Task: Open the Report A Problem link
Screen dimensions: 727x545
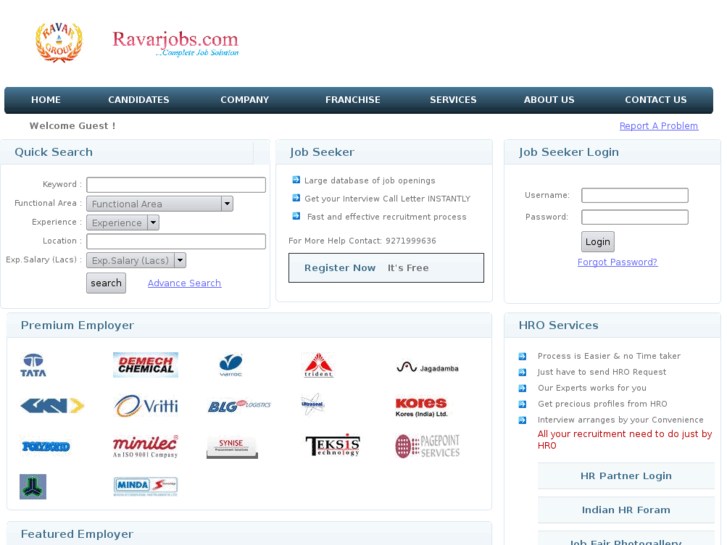Action: click(x=658, y=126)
